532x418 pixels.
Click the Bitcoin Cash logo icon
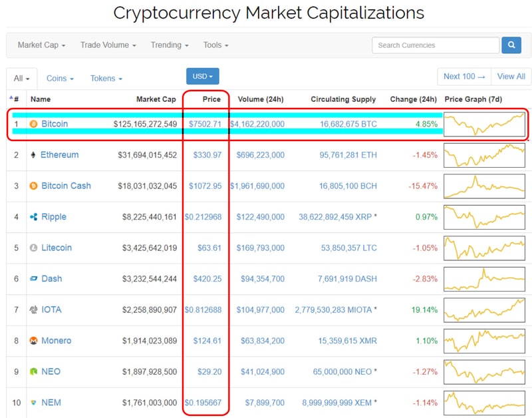coord(33,186)
